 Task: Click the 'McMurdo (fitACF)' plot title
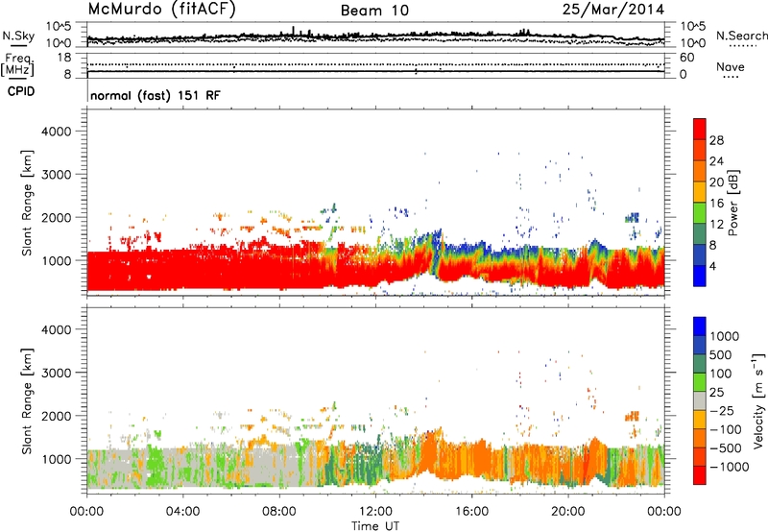161,10
